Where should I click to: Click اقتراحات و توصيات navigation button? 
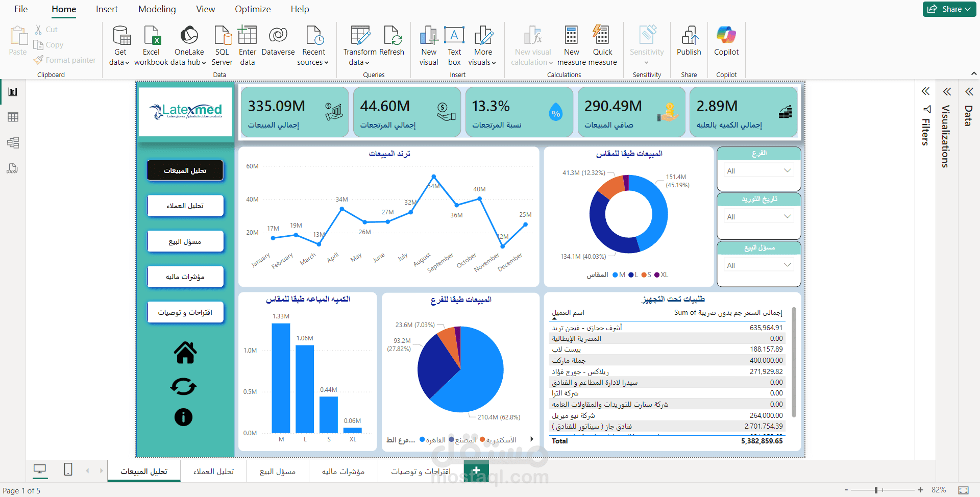coord(185,312)
